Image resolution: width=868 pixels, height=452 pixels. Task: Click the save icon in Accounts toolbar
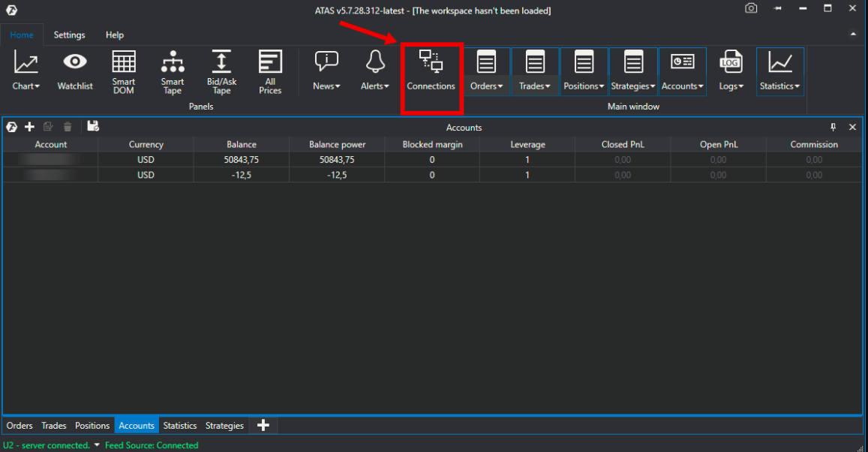pyautogui.click(x=93, y=126)
